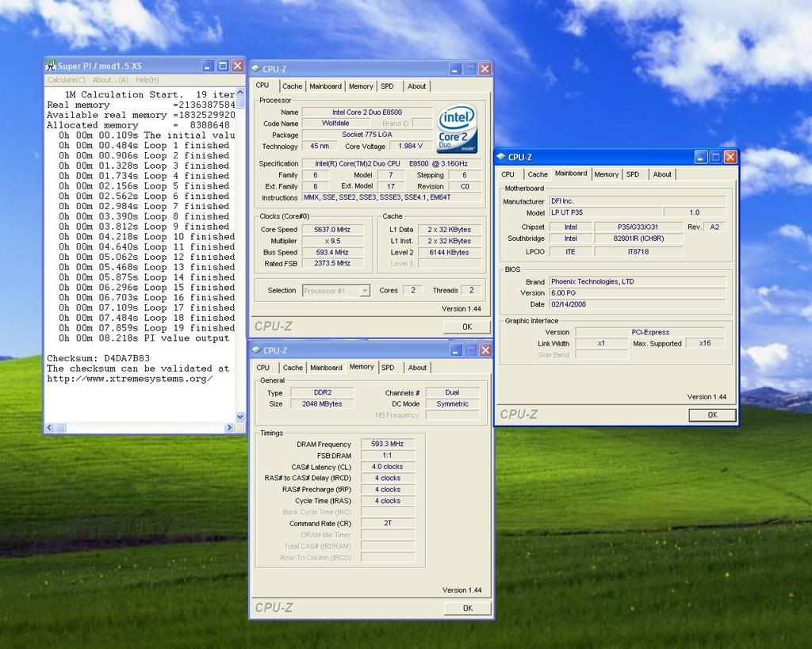Maximize the Super PI window
The image size is (812, 649).
click(223, 66)
